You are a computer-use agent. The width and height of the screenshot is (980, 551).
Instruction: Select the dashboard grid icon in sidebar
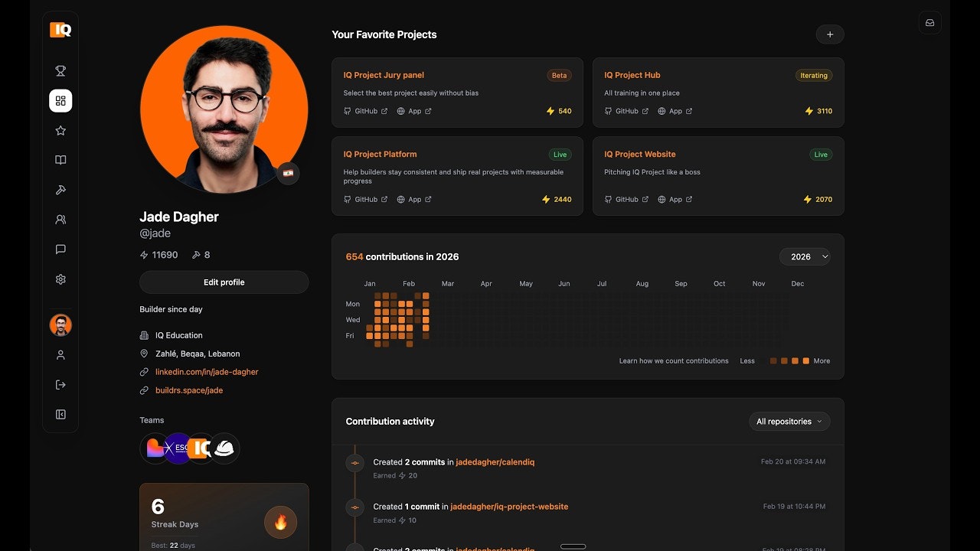pos(60,100)
